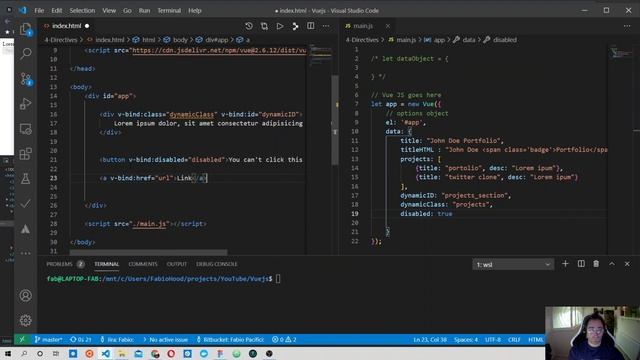640x360 pixels.
Task: Click the checkmark icon in activity bar
Action: pos(26,204)
